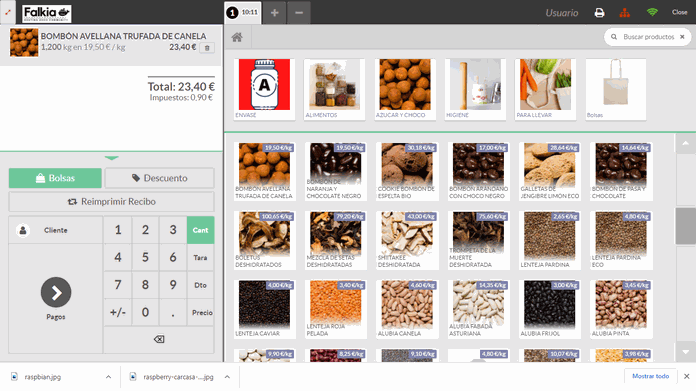Click the Buscar productos search field

pos(648,37)
